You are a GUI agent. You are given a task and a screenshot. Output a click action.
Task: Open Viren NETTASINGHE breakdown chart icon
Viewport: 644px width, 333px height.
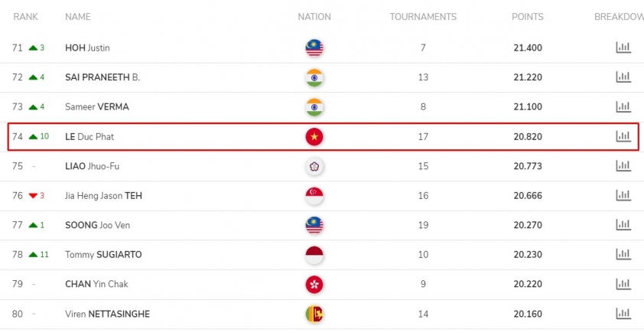point(623,314)
